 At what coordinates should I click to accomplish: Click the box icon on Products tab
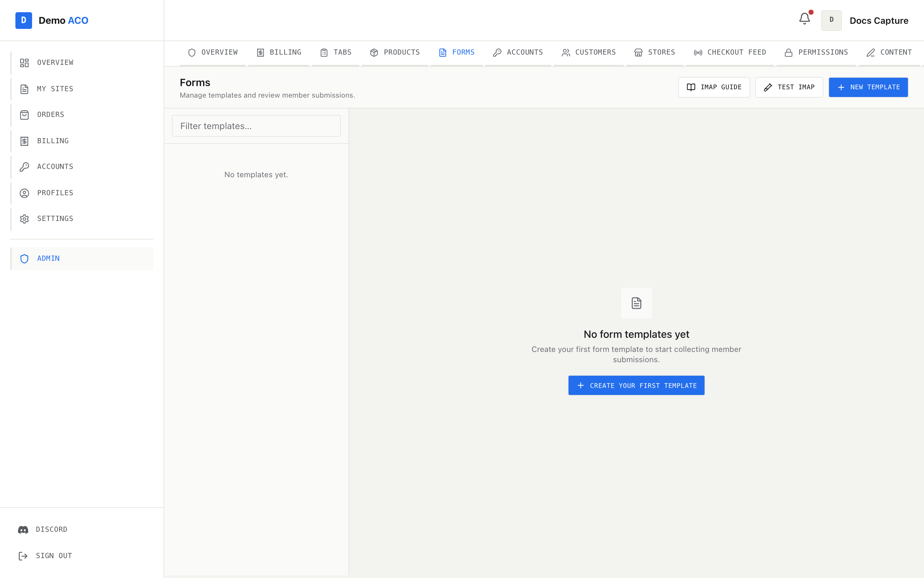(374, 52)
